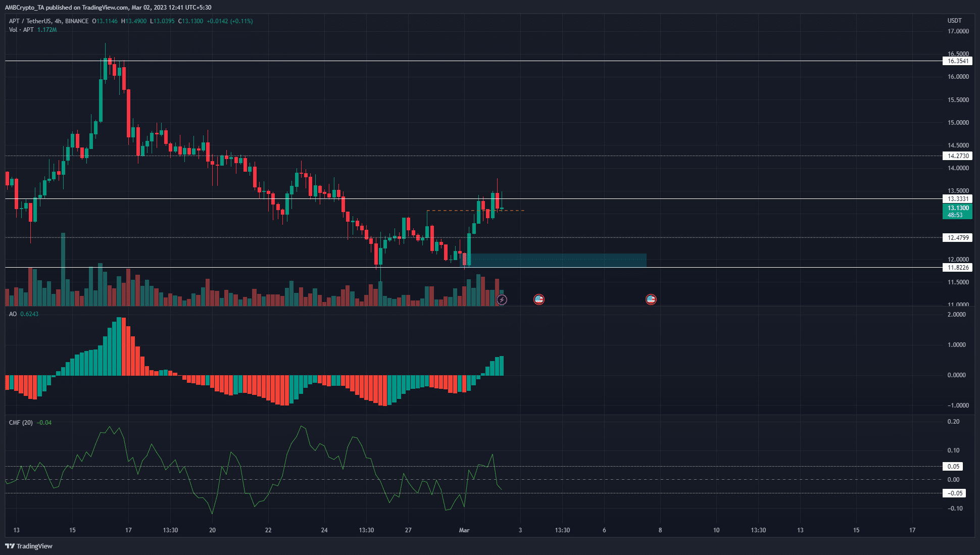Click the 13.1300 current price label

pyautogui.click(x=957, y=209)
